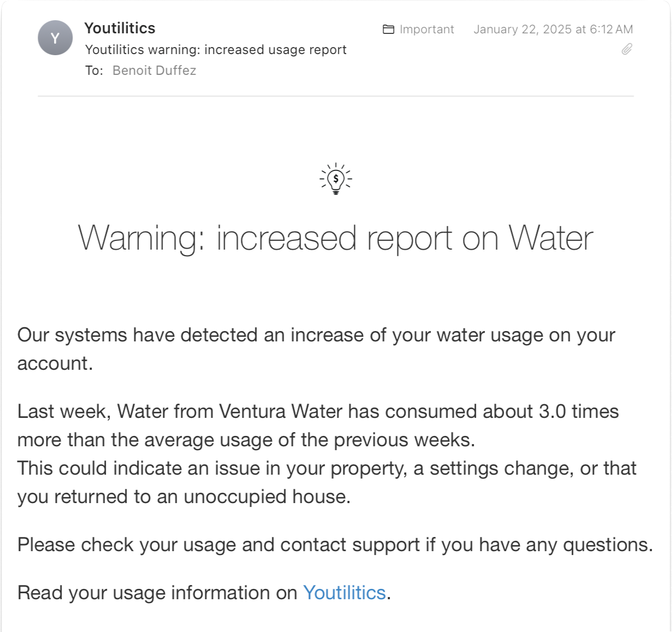Image resolution: width=672 pixels, height=632 pixels.
Task: Click the dollar-sign lightbulb icon
Action: 335,179
